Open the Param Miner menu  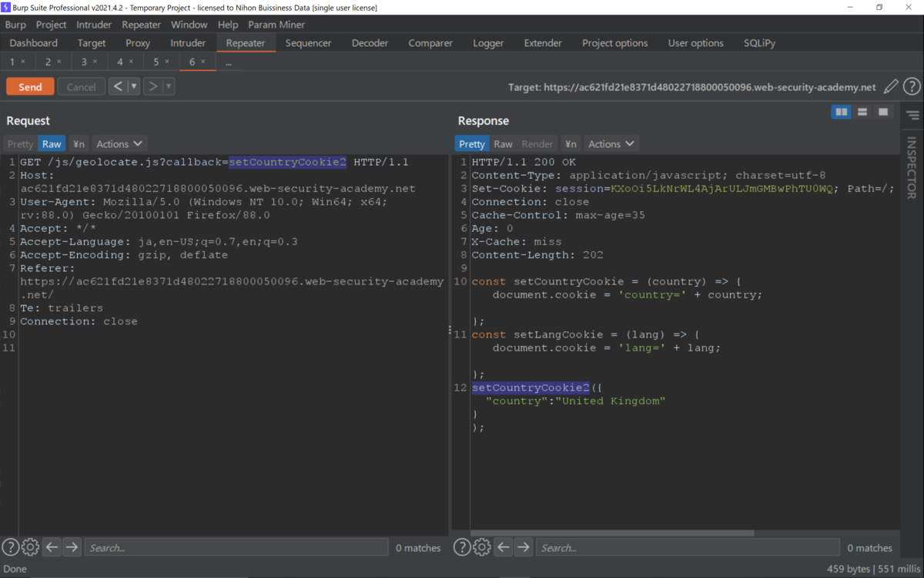click(276, 25)
